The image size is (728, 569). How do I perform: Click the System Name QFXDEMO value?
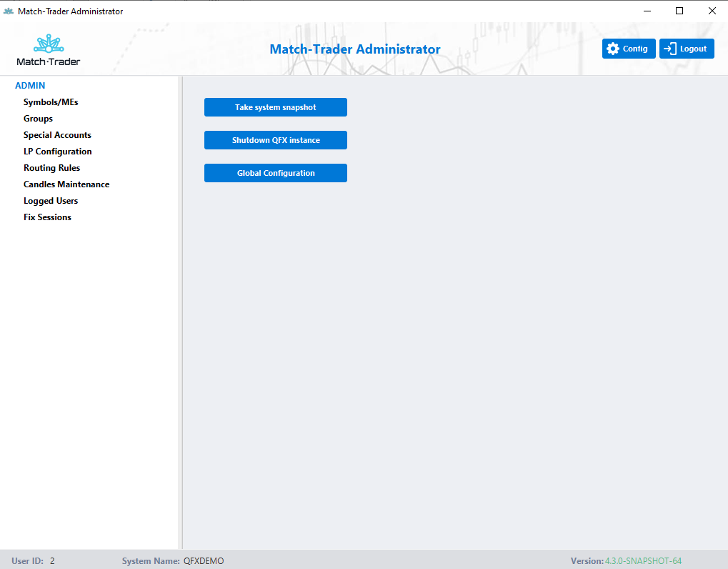(x=204, y=561)
